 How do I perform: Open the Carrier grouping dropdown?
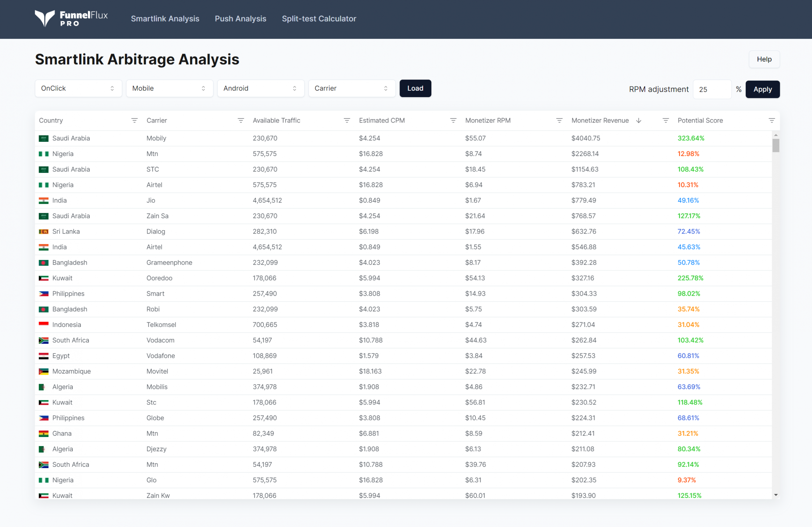pyautogui.click(x=352, y=88)
